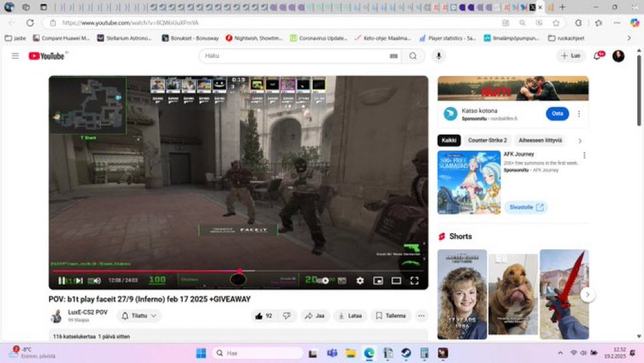Screen dimensions: 644x363
Task: Open LuxE-CS2 POV channel page
Action: (x=87, y=312)
